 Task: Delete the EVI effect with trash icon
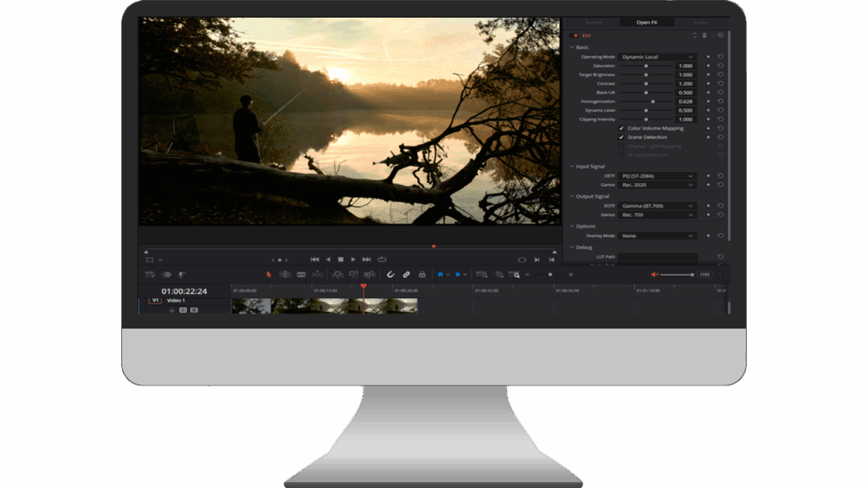(704, 36)
